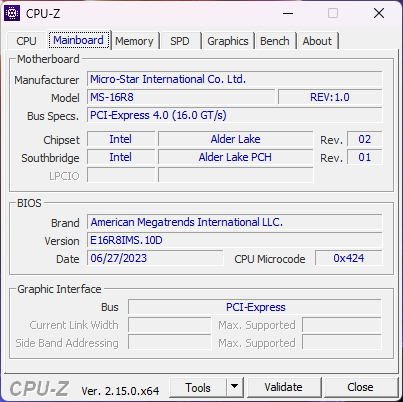Click the Chipset Alder Lake value
Screen dimensions: 403x402
tap(236, 139)
